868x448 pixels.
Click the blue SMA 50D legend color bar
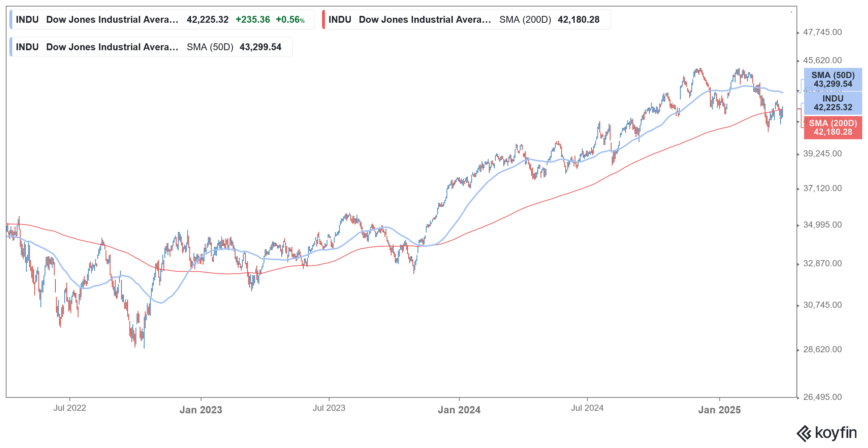[11, 47]
